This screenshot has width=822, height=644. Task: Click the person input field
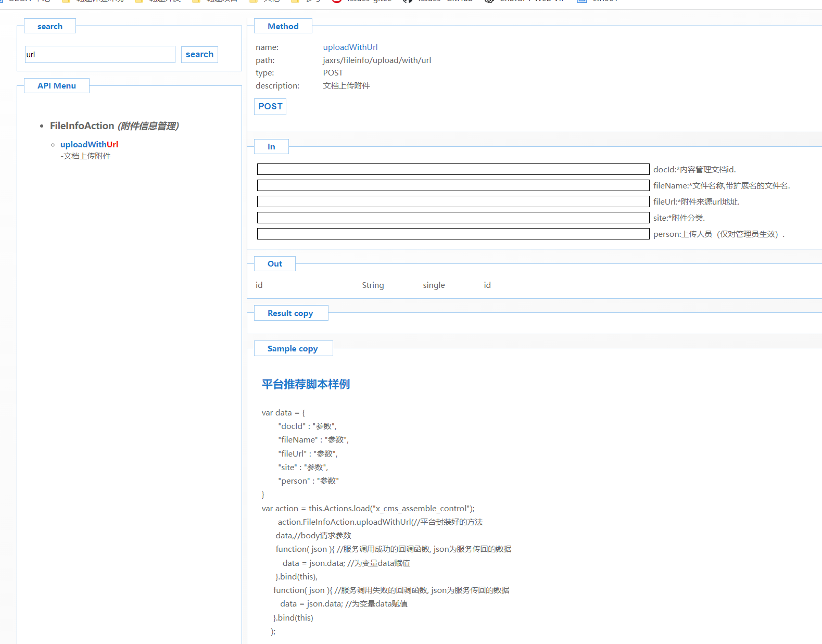click(x=453, y=234)
